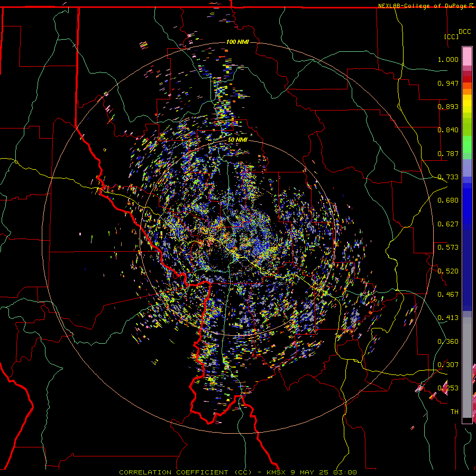Click the 0.413 scale value
Viewport: 476px width, 476px height.
[448, 318]
